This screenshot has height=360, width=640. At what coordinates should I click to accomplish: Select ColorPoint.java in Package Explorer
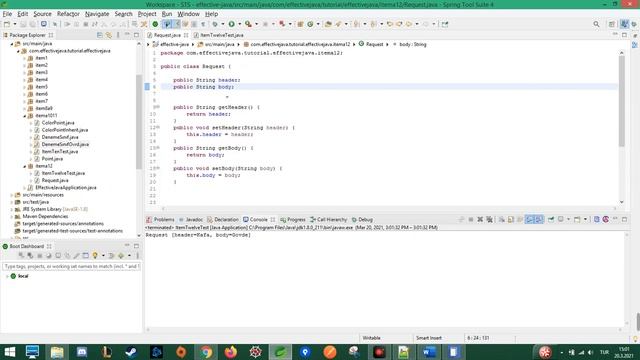[58, 123]
